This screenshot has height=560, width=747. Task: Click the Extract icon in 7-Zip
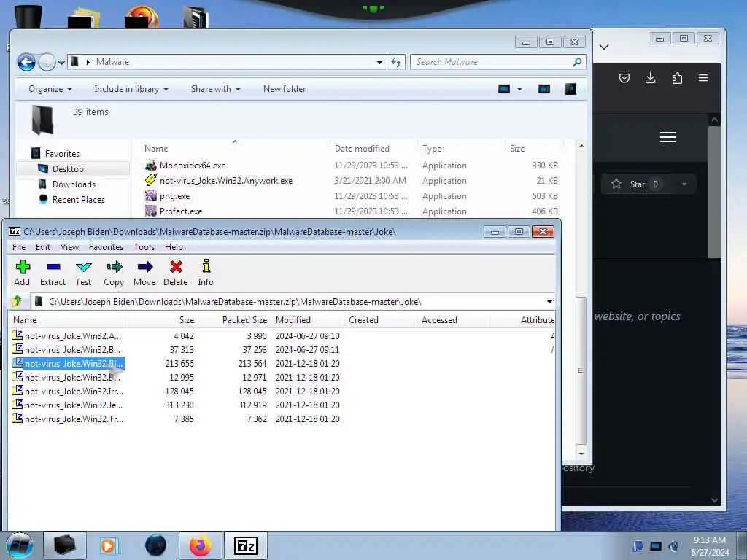[x=53, y=273]
